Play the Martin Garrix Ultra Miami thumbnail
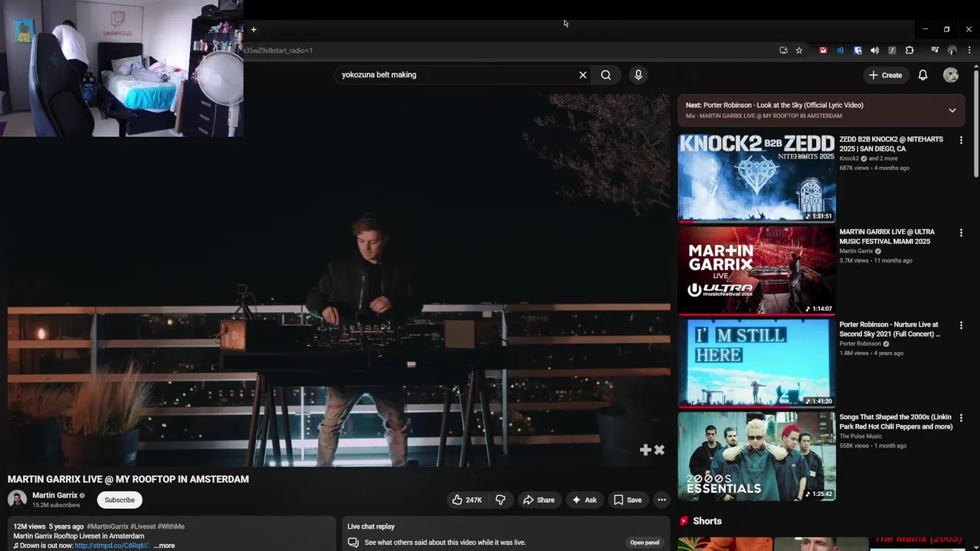The height and width of the screenshot is (551, 980). pos(756,271)
